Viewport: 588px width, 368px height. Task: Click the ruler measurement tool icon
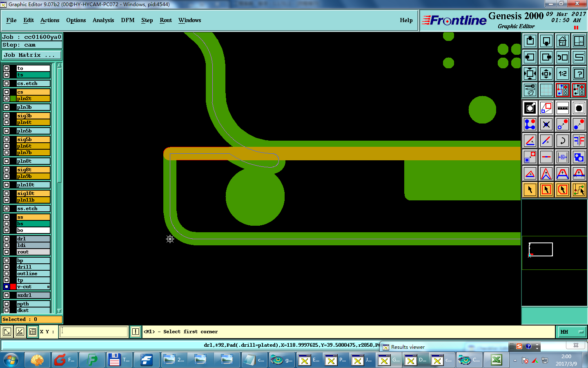pyautogui.click(x=563, y=108)
